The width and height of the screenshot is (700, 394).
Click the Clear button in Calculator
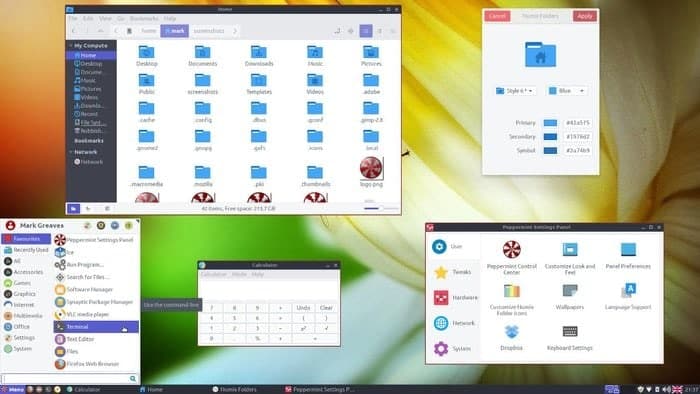326,308
